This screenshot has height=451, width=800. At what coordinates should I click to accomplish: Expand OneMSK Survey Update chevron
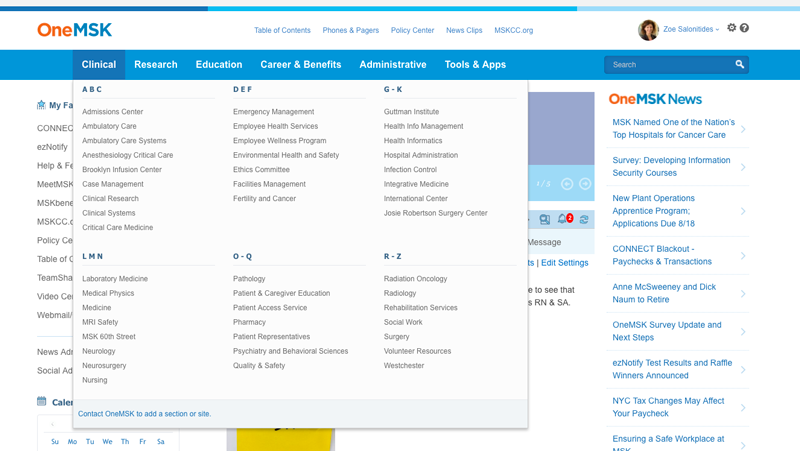pos(743,332)
